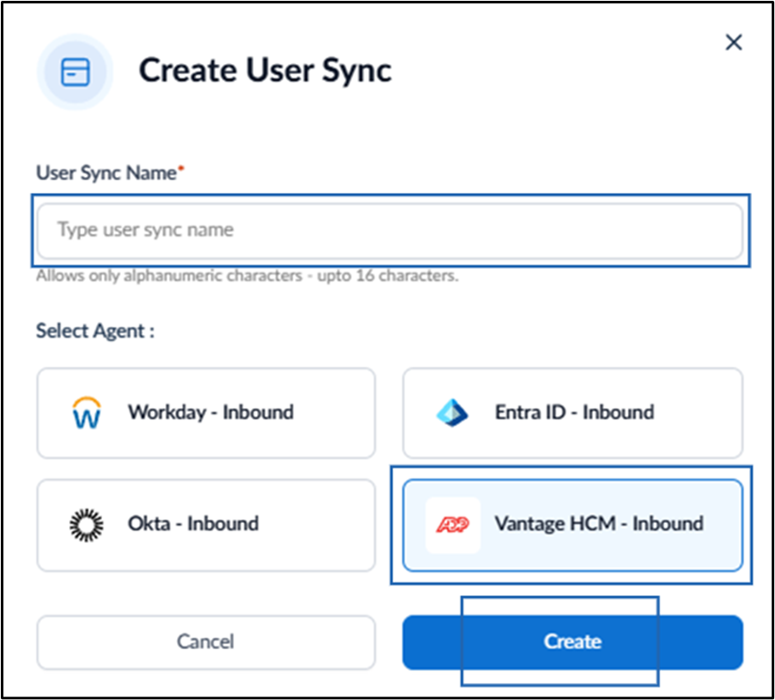Select the Workday - Inbound agent
This screenshot has height=700, width=775.
point(206,413)
